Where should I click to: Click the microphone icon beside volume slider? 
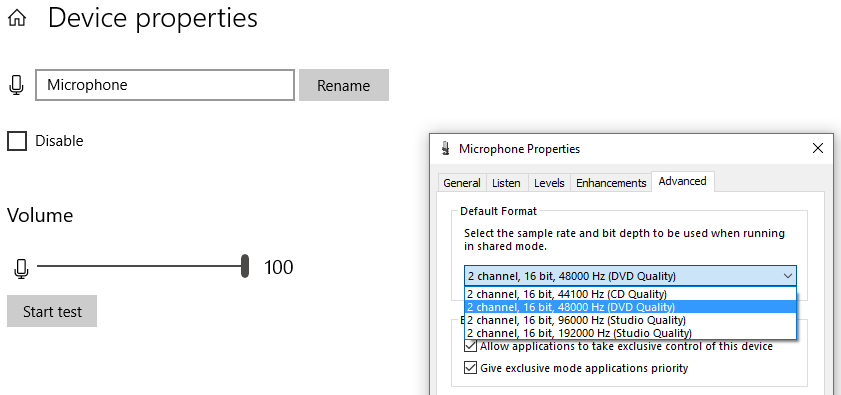tap(21, 268)
